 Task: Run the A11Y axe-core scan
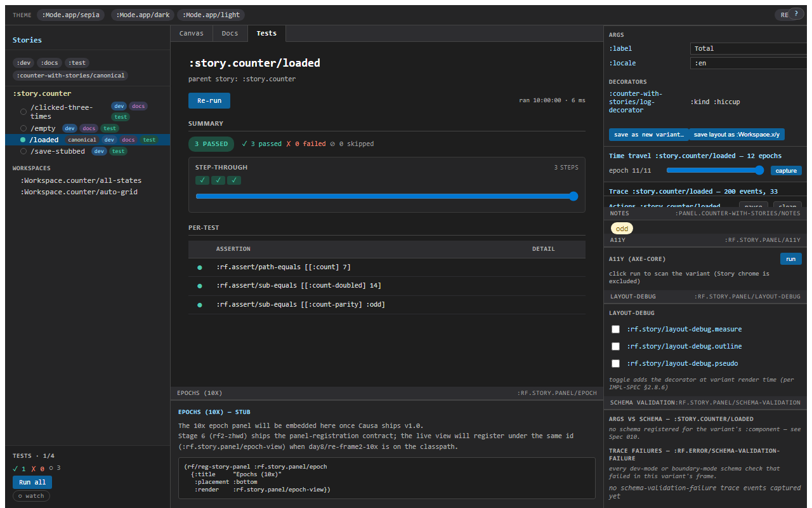click(791, 259)
